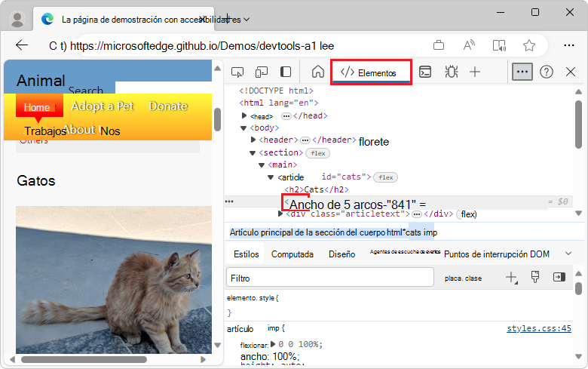This screenshot has width=588, height=369.
Task: Open Agentes de escucha de eventos tab
Action: [x=405, y=252]
